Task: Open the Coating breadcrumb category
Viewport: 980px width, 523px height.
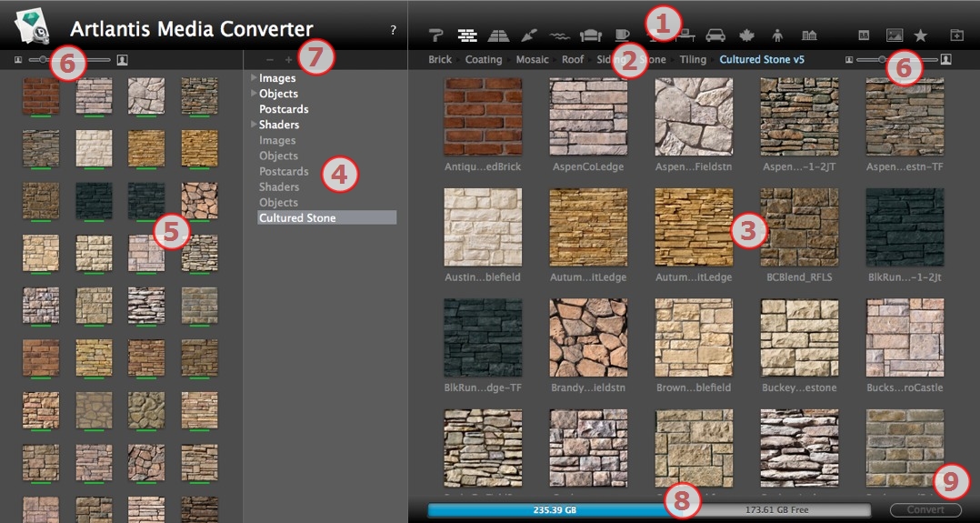Action: click(x=484, y=60)
